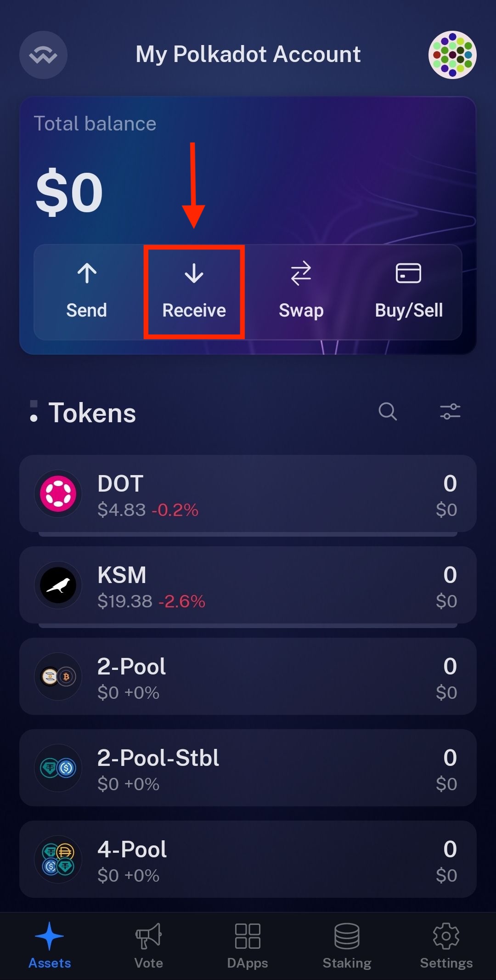The height and width of the screenshot is (980, 496).
Task: Select the 2-Pool-Stbl token entry
Action: (248, 768)
